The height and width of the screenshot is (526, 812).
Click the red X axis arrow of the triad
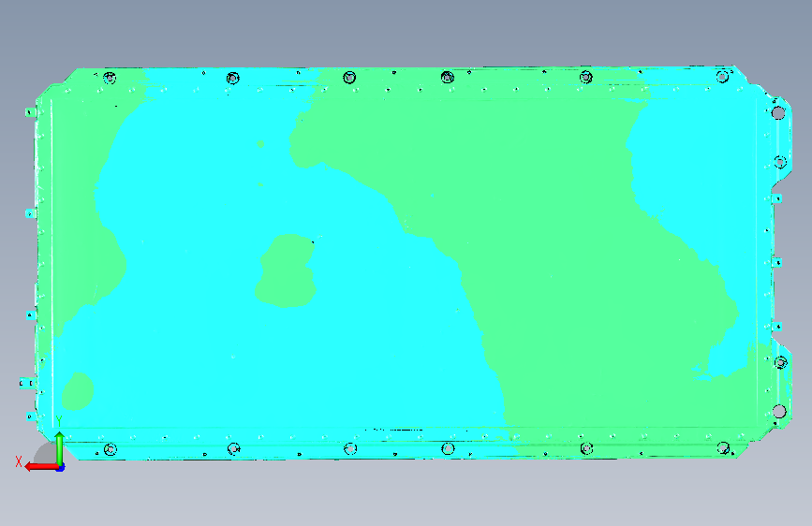pos(41,467)
